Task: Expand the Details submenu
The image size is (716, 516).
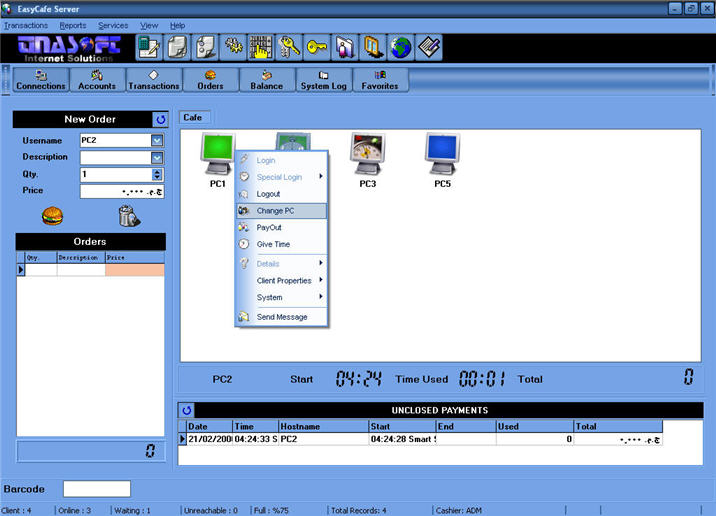Action: pos(281,263)
